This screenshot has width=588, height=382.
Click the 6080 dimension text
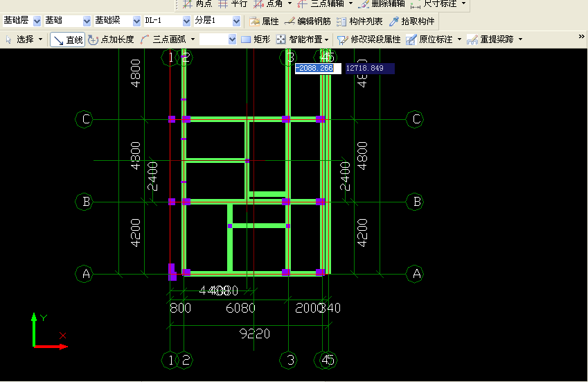click(241, 308)
